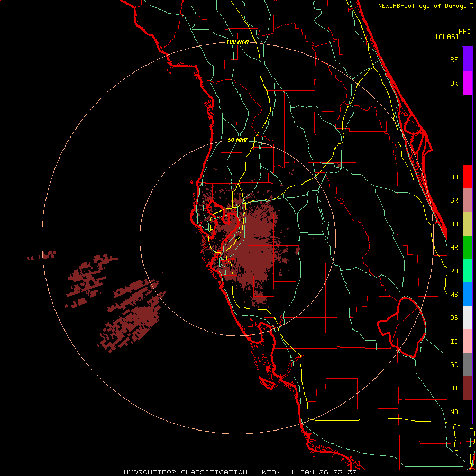476x476 pixels.
Task: Click the NEXLAB-College of DuPage text
Action: pos(423,6)
